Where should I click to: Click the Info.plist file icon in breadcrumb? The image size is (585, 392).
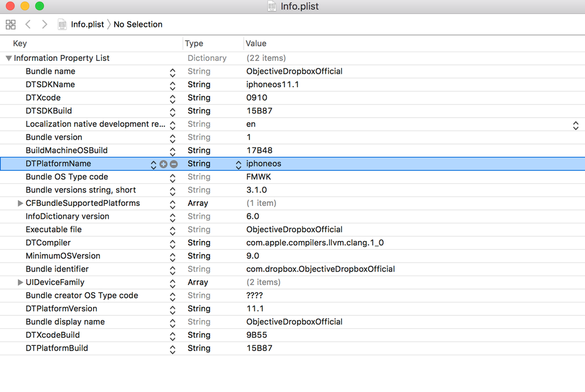pyautogui.click(x=62, y=25)
